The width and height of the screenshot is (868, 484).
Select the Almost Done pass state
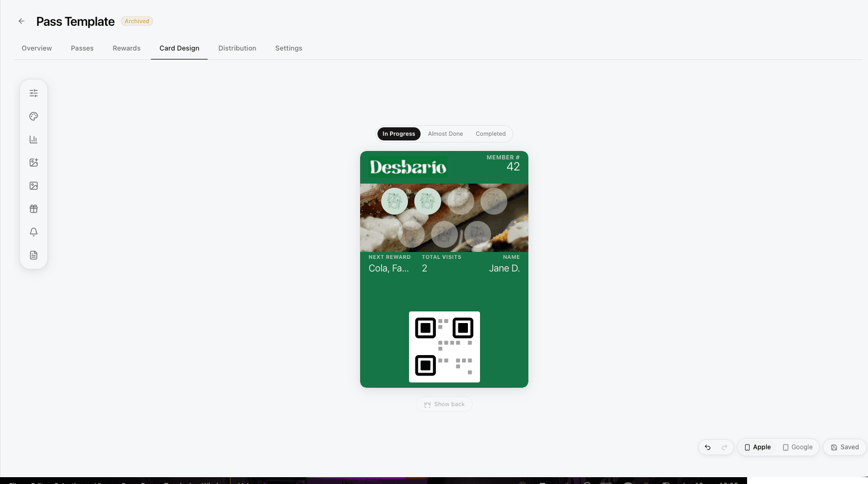point(445,134)
